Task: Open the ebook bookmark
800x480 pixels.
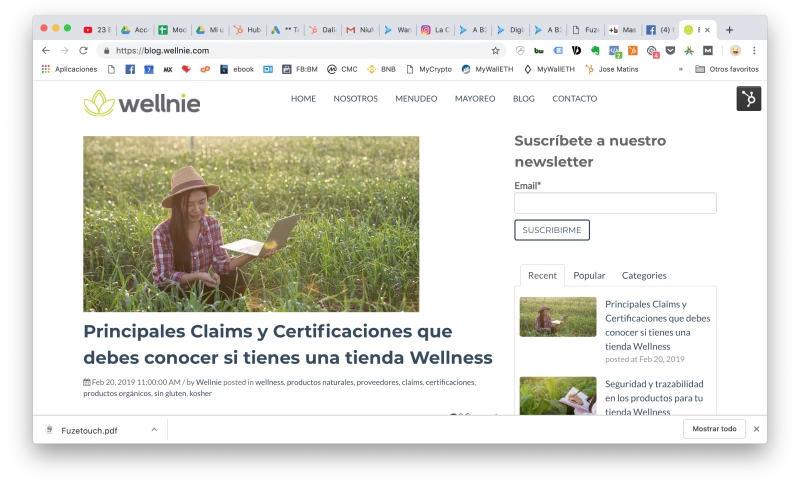Action: [237, 69]
